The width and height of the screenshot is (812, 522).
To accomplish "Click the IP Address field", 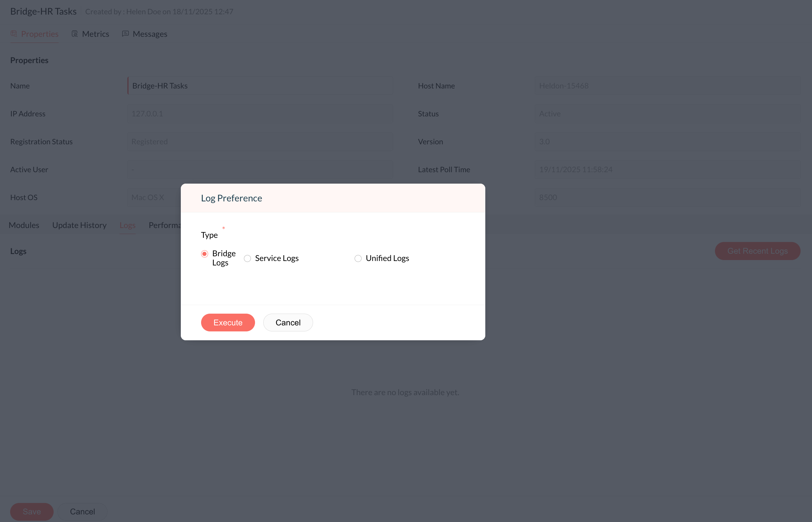I will pyautogui.click(x=260, y=114).
